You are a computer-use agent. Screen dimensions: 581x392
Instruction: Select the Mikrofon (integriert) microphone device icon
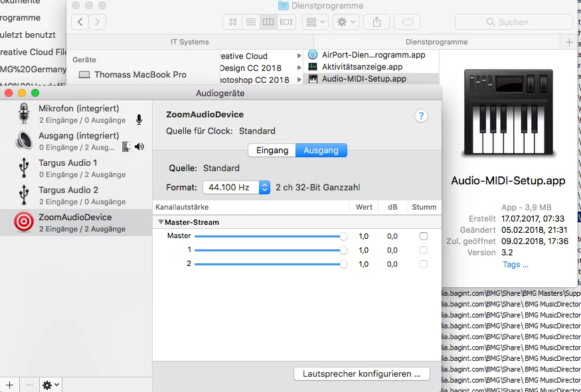click(24, 113)
